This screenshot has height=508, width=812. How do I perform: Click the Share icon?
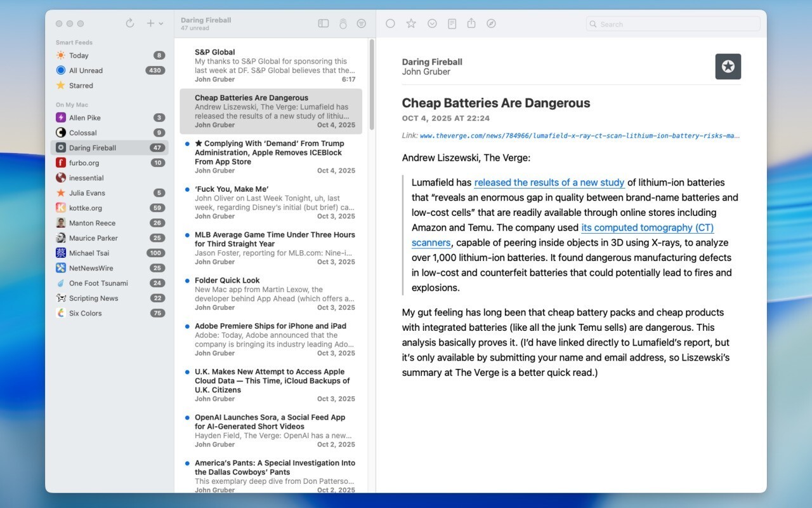click(x=471, y=23)
